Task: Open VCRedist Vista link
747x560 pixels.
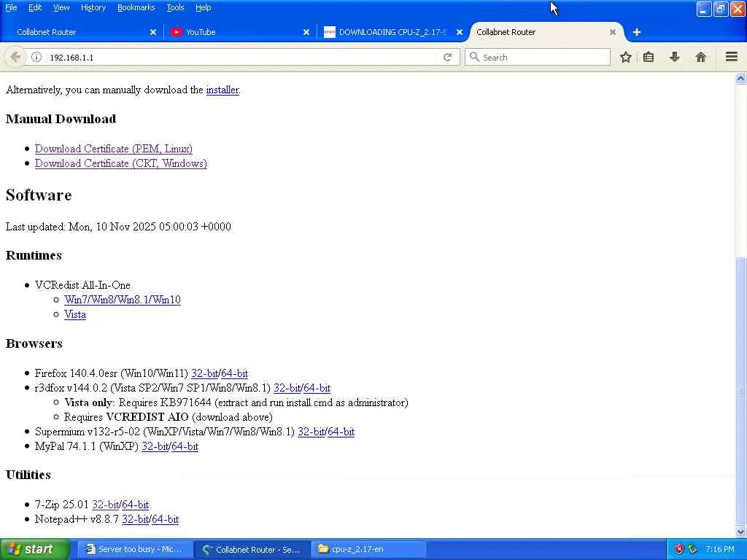Action: [75, 314]
